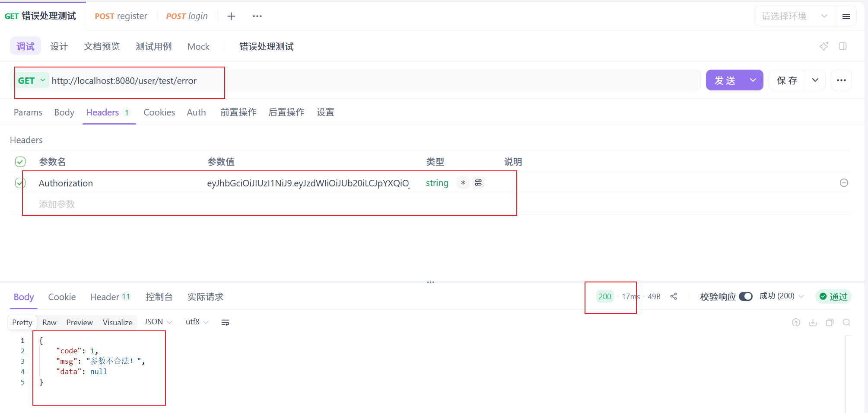Download the response body
Viewport: 868px width, 413px height.
pos(813,323)
